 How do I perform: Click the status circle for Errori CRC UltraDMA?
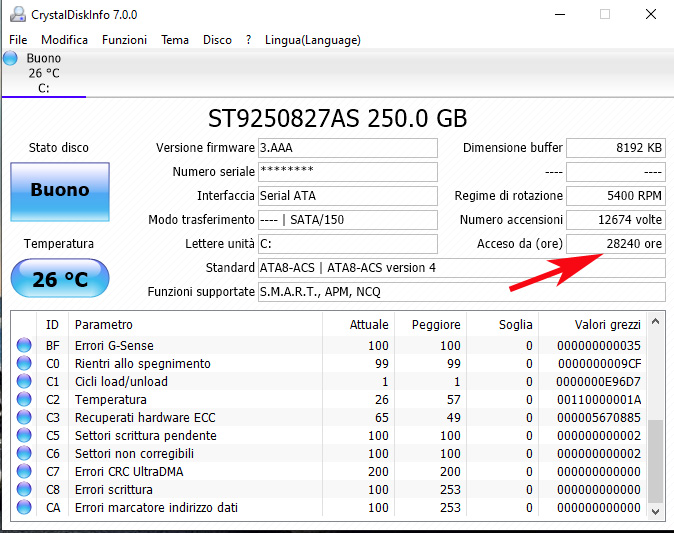coord(24,472)
